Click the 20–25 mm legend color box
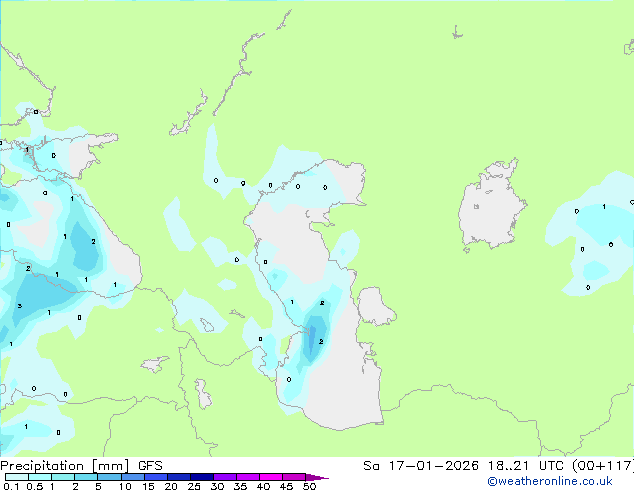Viewport: 634px width, 490px height. tap(179, 477)
